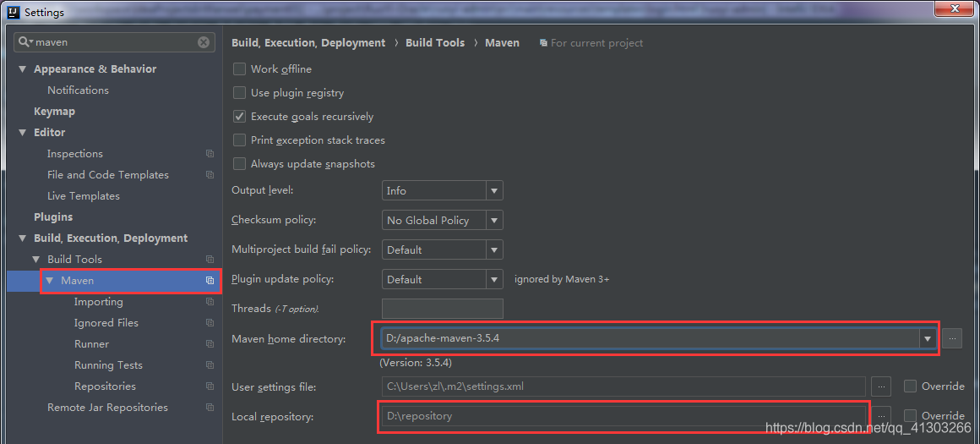Open Plugins settings
Viewport: 980px width, 444px height.
click(x=53, y=217)
